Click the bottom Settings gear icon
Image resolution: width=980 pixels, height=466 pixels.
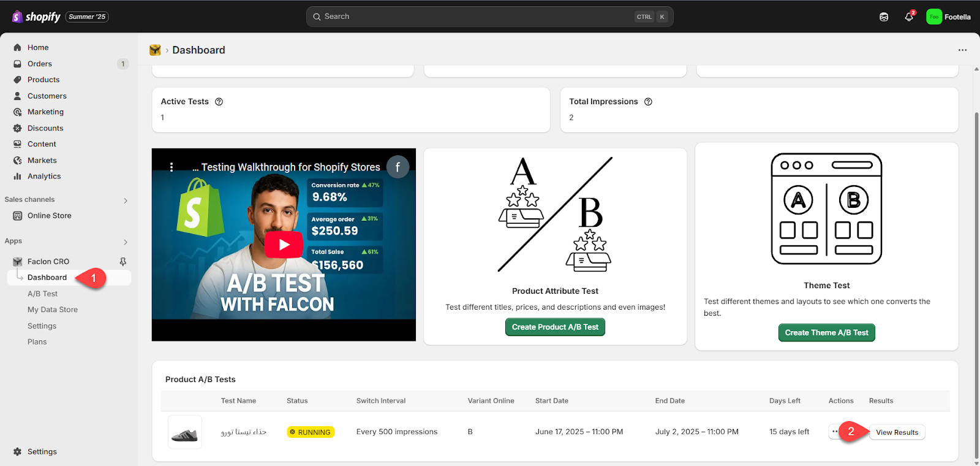pos(17,452)
